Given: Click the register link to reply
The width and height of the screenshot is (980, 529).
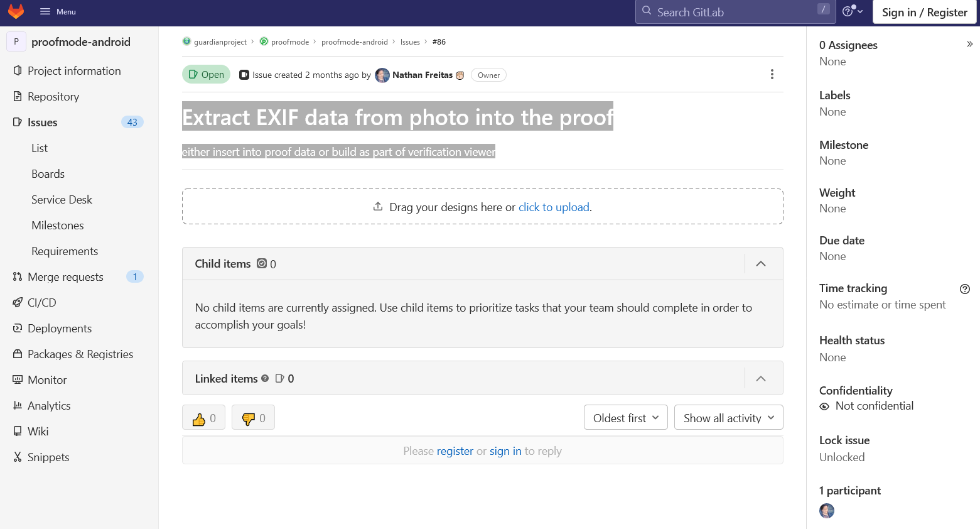Looking at the screenshot, I should pyautogui.click(x=455, y=451).
